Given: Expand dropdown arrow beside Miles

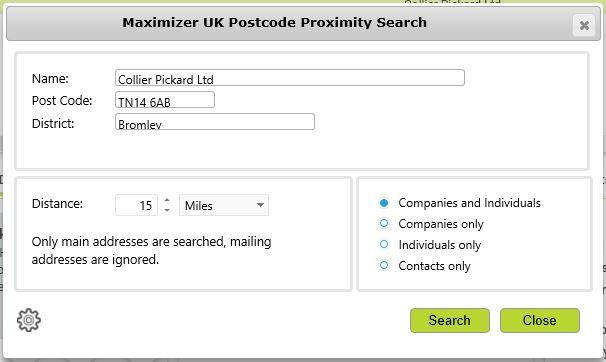Looking at the screenshot, I should tap(260, 205).
